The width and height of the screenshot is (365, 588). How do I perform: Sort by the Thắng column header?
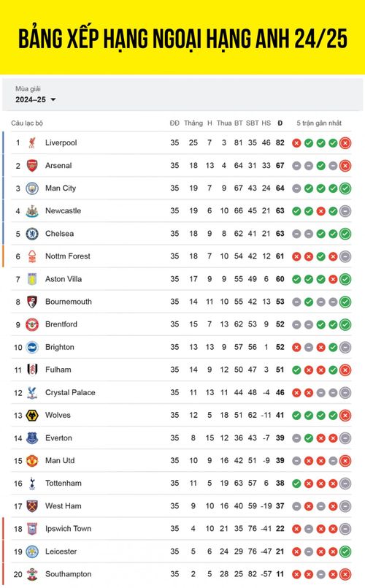click(193, 123)
